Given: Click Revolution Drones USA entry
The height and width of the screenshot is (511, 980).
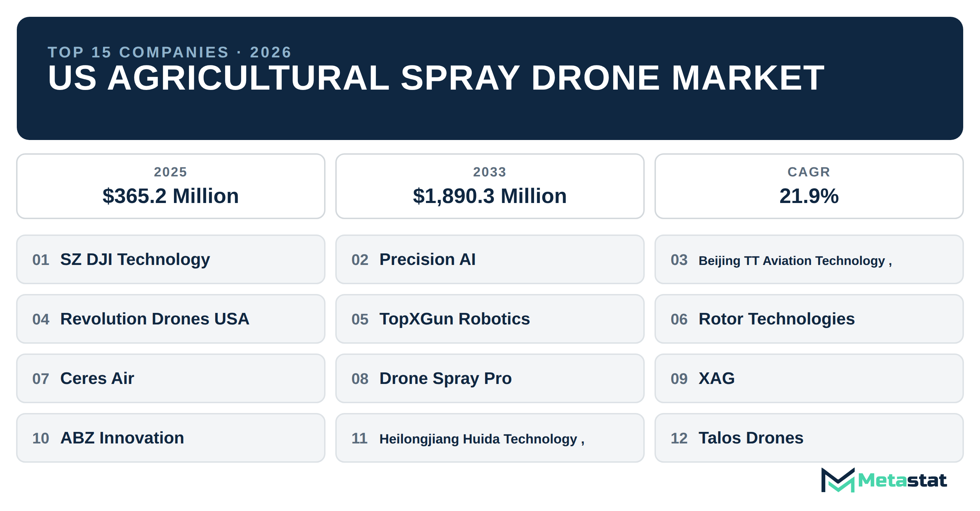Looking at the screenshot, I should click(x=170, y=319).
